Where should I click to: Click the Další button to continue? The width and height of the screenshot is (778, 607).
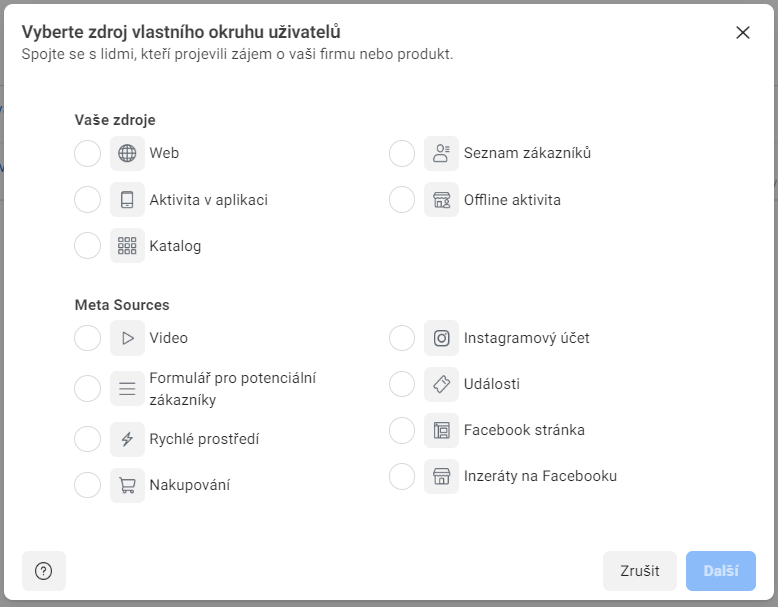coord(720,571)
